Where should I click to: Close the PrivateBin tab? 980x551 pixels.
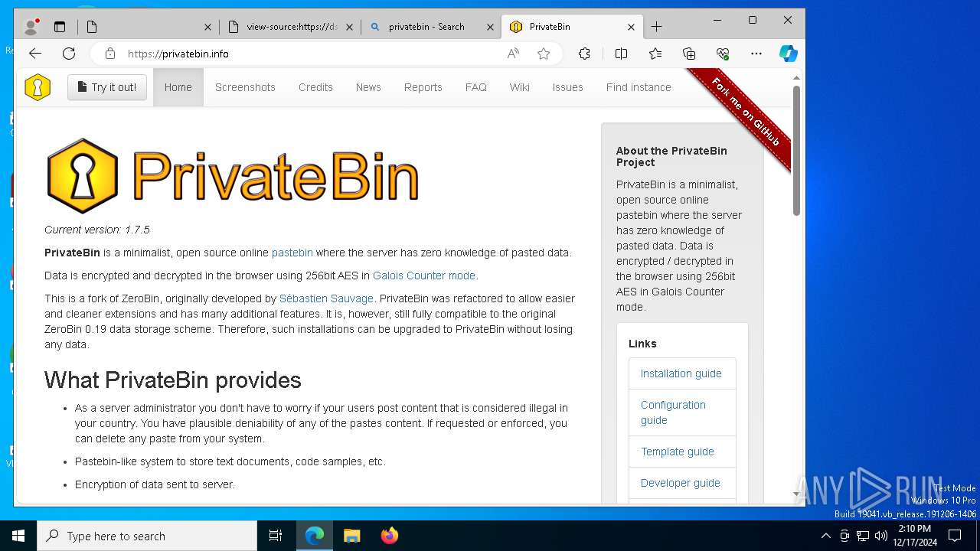pyautogui.click(x=631, y=27)
